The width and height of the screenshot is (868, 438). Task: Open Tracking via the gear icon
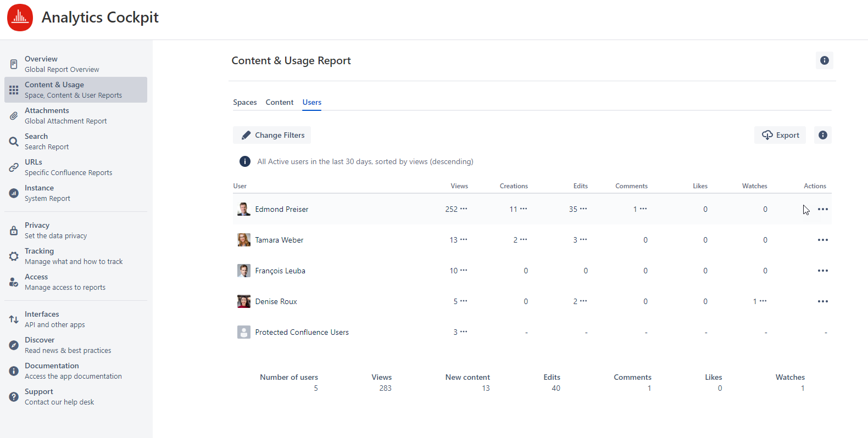(14, 256)
